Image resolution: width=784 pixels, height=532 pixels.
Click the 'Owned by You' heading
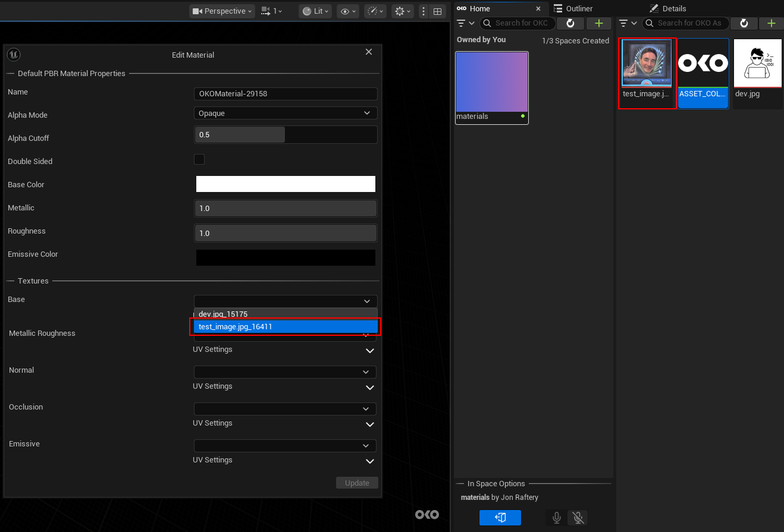coord(481,39)
